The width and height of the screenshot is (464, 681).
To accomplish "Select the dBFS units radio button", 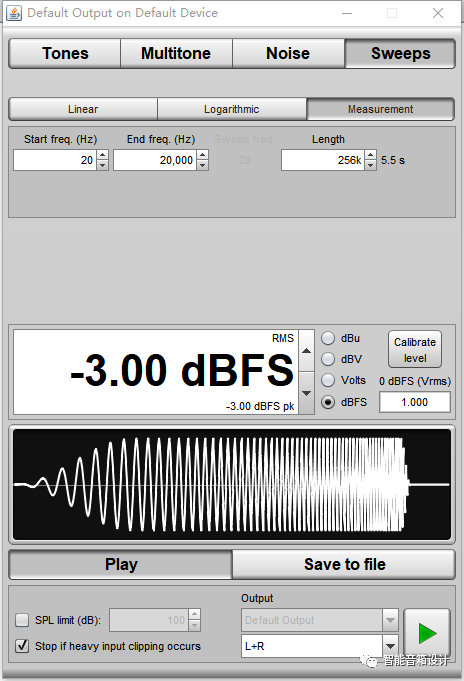I will click(328, 402).
